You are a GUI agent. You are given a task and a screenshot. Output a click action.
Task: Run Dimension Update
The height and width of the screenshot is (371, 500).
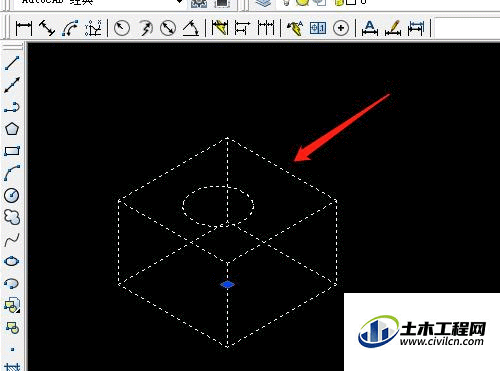pos(416,28)
